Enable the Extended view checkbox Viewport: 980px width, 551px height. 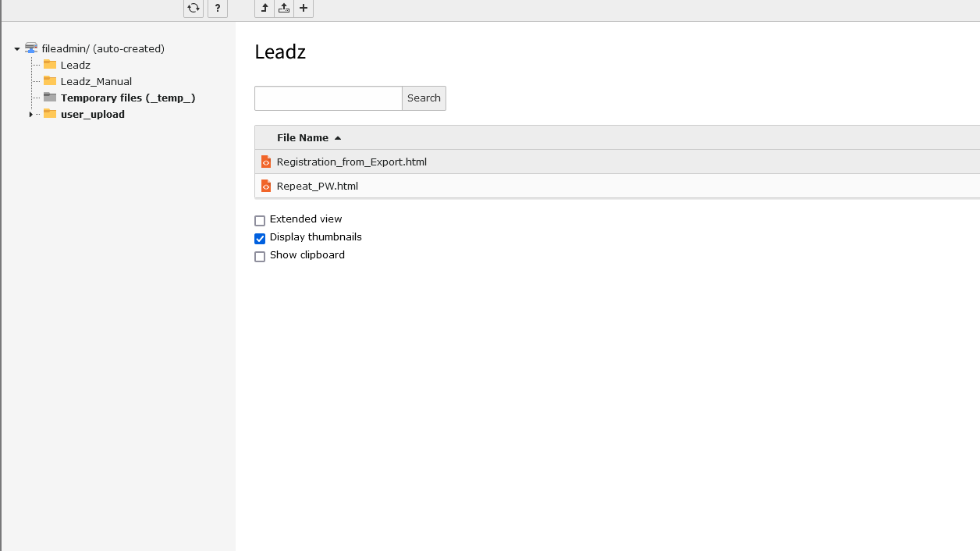point(260,221)
